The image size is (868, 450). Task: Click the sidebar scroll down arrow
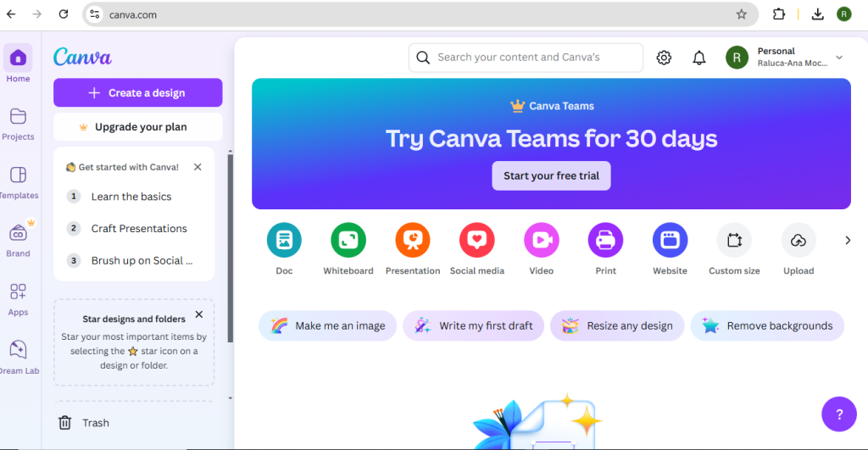231,398
